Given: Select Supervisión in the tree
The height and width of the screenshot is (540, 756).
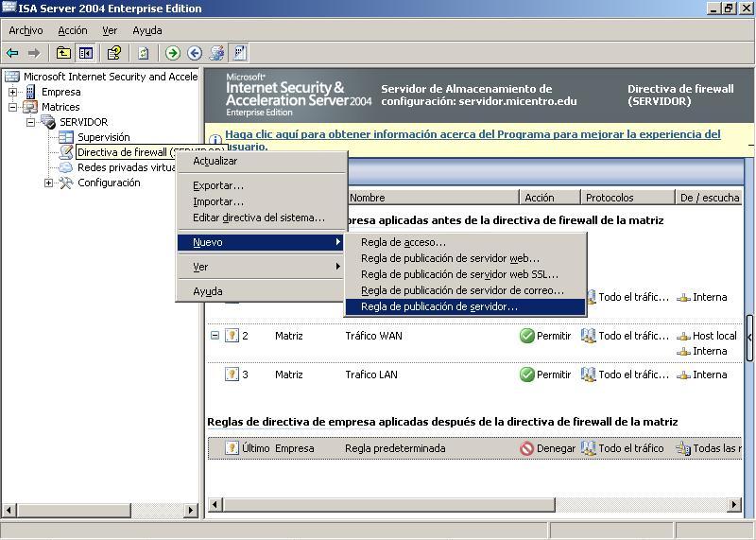Looking at the screenshot, I should 103,137.
